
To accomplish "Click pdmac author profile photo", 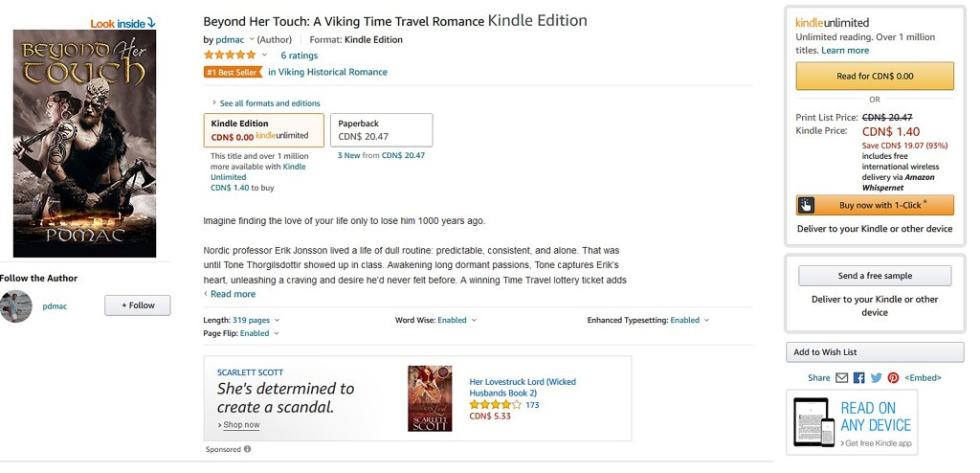I will tap(16, 306).
